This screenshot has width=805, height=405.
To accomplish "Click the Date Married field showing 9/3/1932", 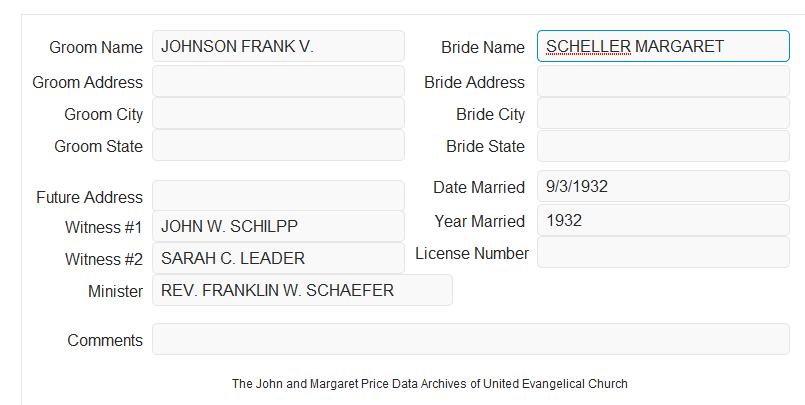I will point(663,186).
